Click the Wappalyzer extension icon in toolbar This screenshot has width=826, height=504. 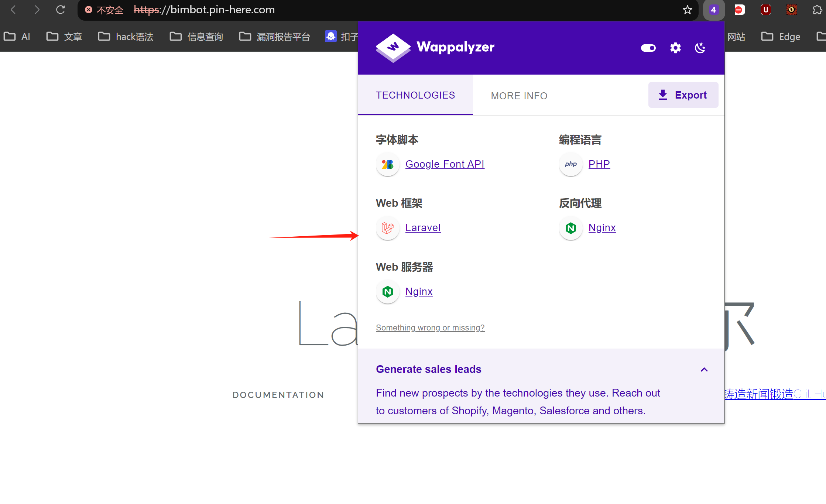tap(713, 10)
